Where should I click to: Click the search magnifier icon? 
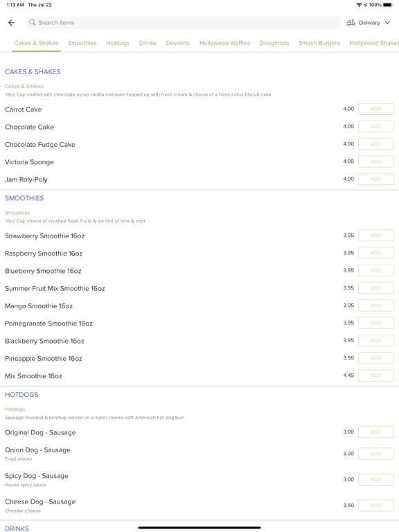pyautogui.click(x=33, y=23)
